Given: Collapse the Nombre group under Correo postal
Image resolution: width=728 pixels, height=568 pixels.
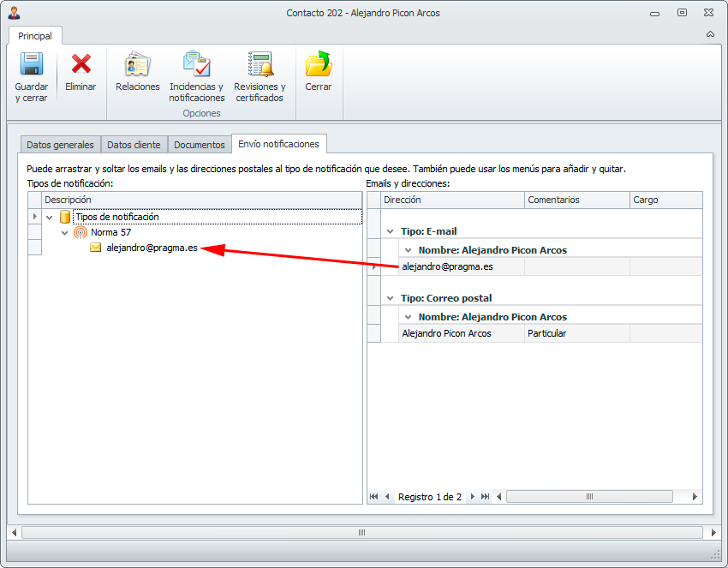Looking at the screenshot, I should coord(408,317).
